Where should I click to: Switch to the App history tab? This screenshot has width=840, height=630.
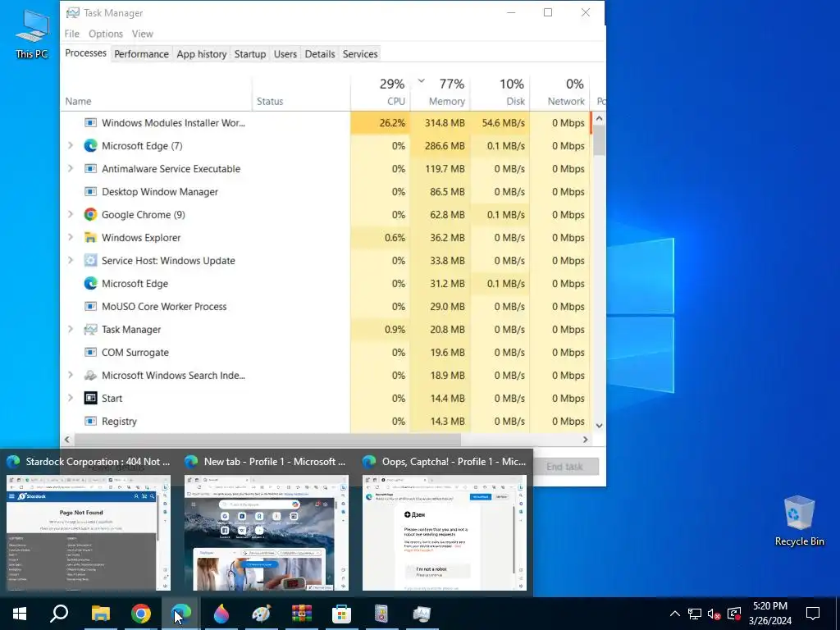[202, 54]
